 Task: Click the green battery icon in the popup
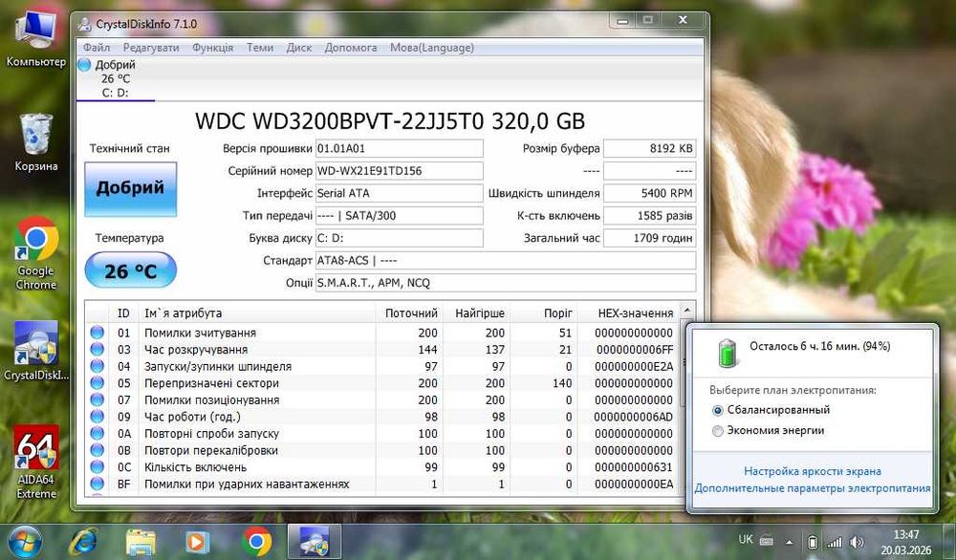click(x=728, y=353)
